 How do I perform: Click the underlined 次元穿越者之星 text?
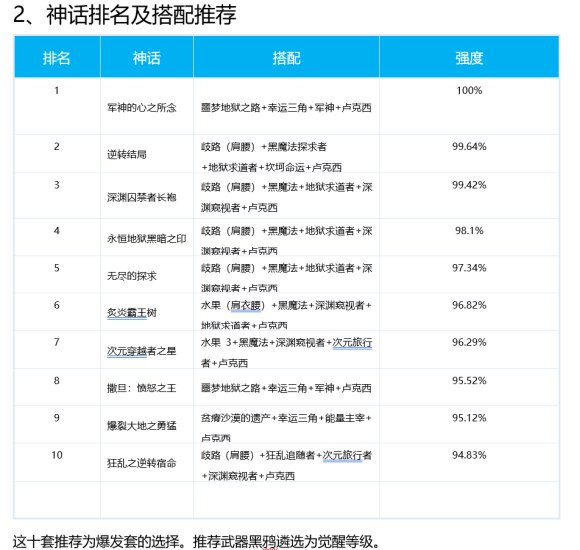point(142,351)
